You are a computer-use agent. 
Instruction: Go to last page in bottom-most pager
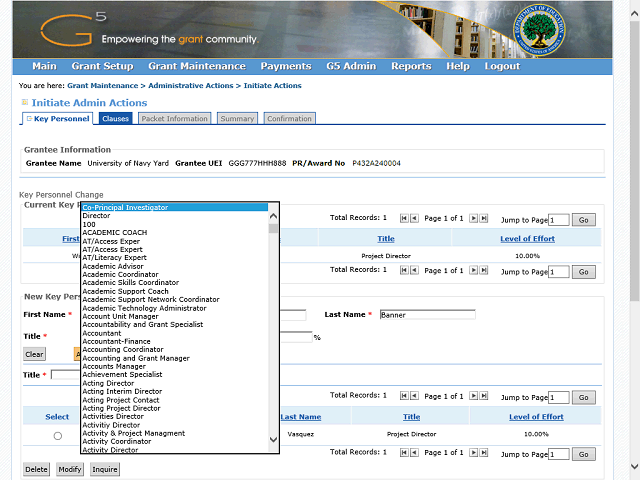(485, 453)
